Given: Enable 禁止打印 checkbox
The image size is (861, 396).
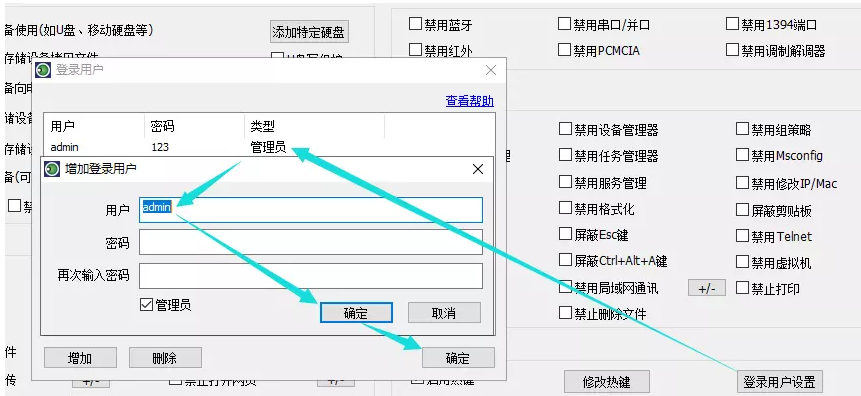Looking at the screenshot, I should pyautogui.click(x=742, y=287).
